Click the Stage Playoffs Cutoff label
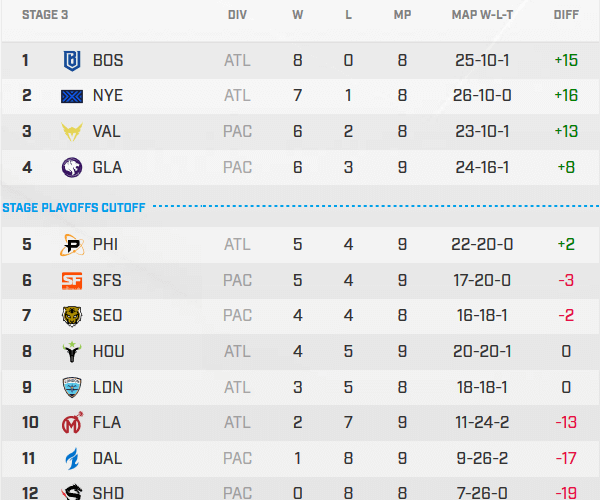 pos(74,208)
